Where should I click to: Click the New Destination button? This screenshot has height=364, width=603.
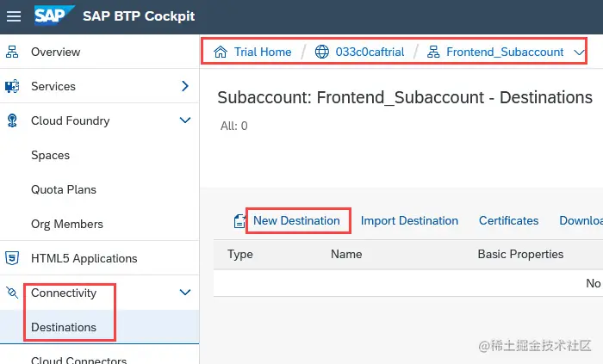(x=296, y=221)
